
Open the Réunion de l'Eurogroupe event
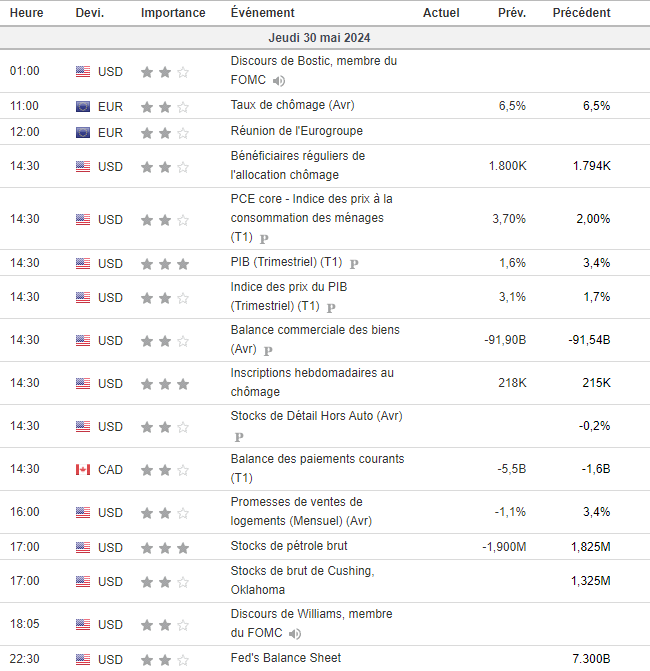pos(296,131)
